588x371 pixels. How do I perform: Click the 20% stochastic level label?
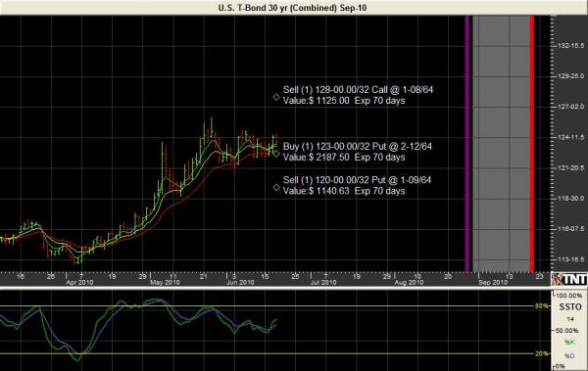pyautogui.click(x=541, y=353)
